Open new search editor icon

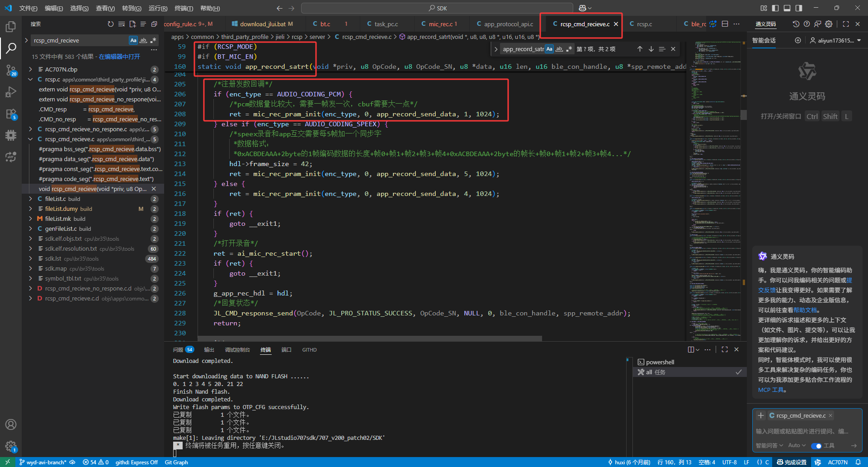click(132, 24)
